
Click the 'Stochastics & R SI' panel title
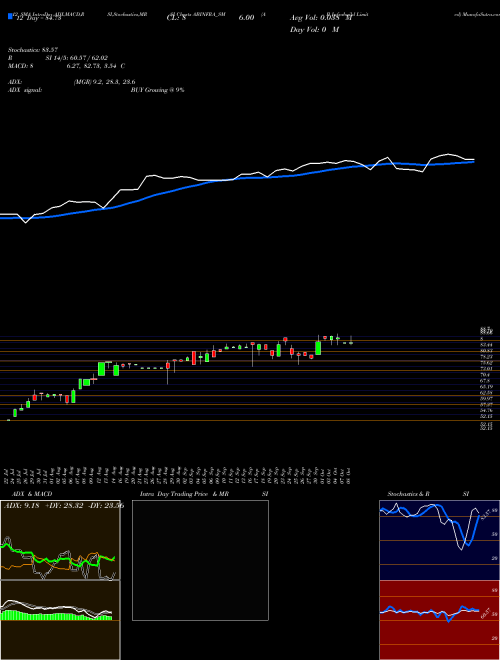point(428,494)
